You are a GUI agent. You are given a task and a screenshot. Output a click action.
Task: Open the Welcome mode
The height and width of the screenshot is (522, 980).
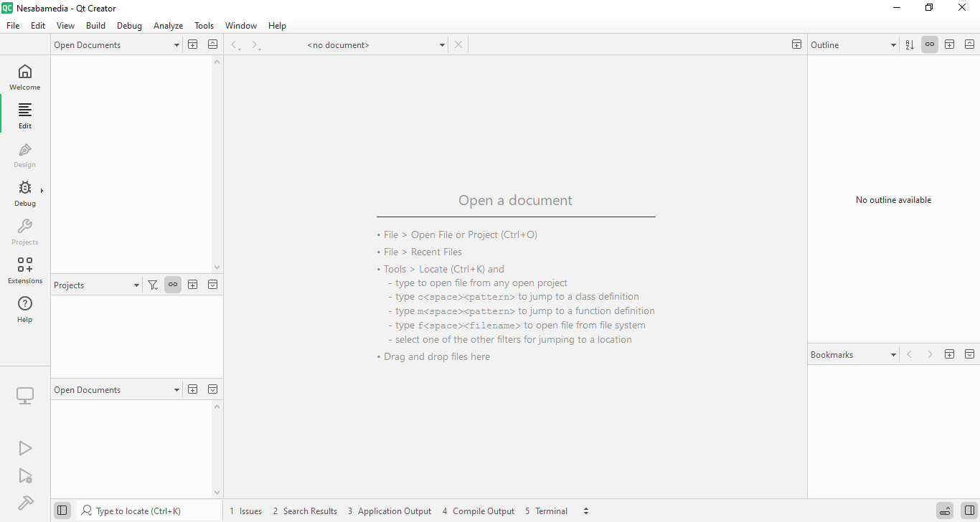coord(25,77)
